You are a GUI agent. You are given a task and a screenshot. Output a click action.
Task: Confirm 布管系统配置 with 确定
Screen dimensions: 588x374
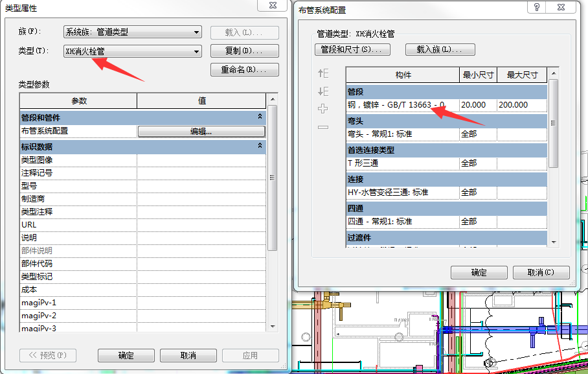click(x=479, y=273)
